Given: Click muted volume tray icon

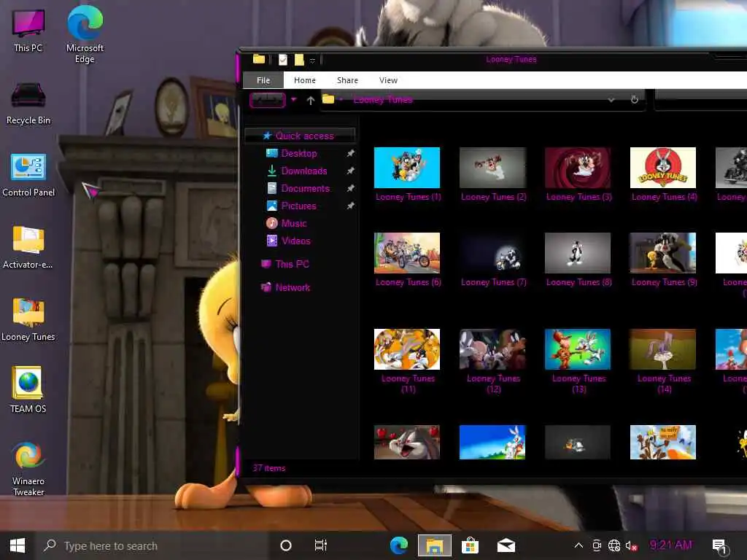Looking at the screenshot, I should tap(631, 546).
